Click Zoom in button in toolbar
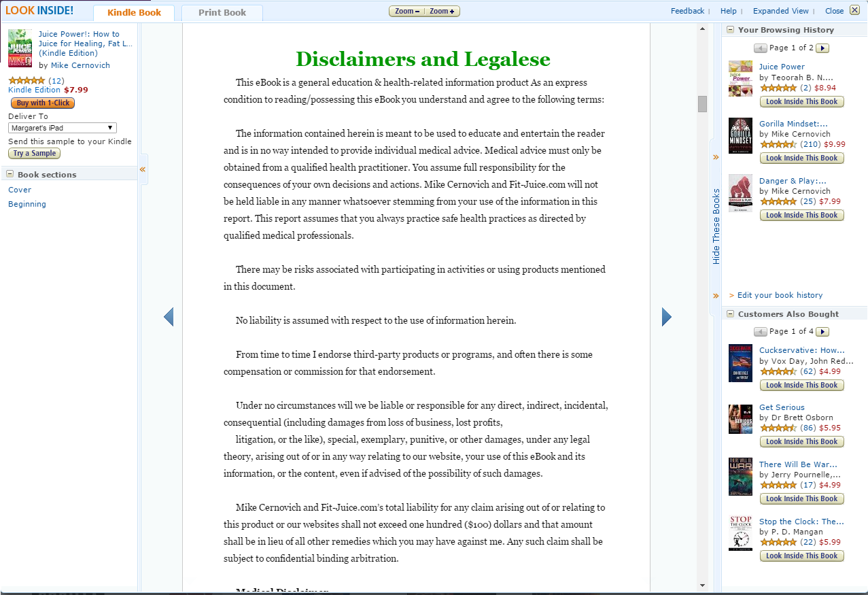The image size is (868, 595). [x=444, y=12]
